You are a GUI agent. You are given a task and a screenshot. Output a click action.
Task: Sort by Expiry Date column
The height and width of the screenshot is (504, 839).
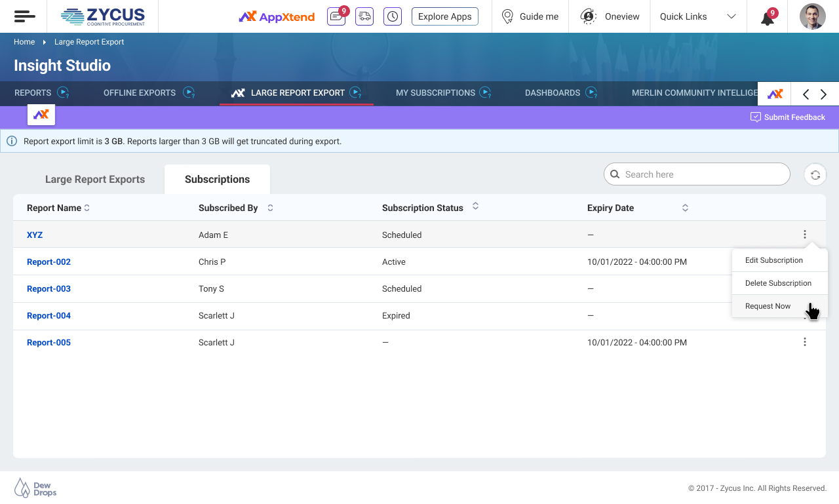click(685, 208)
